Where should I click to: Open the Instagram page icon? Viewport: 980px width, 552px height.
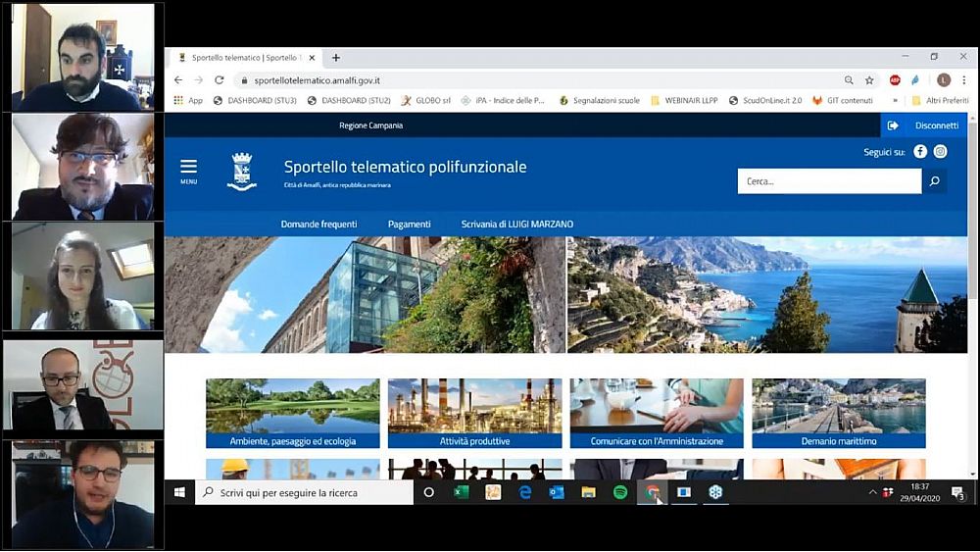point(940,151)
